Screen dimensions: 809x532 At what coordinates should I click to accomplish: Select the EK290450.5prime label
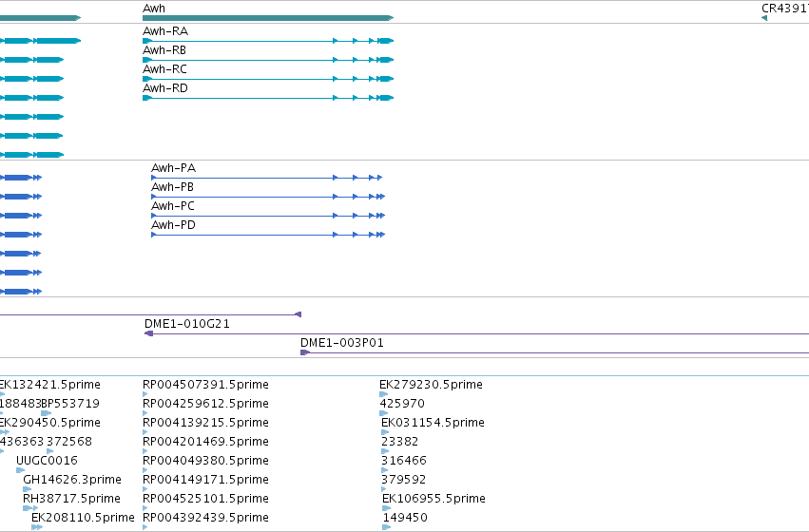(50, 424)
